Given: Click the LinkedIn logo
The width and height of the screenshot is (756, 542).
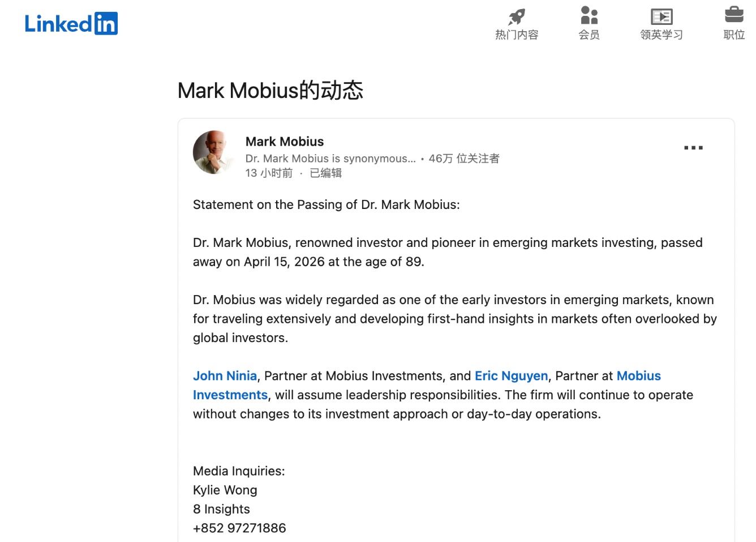Looking at the screenshot, I should click(x=71, y=24).
